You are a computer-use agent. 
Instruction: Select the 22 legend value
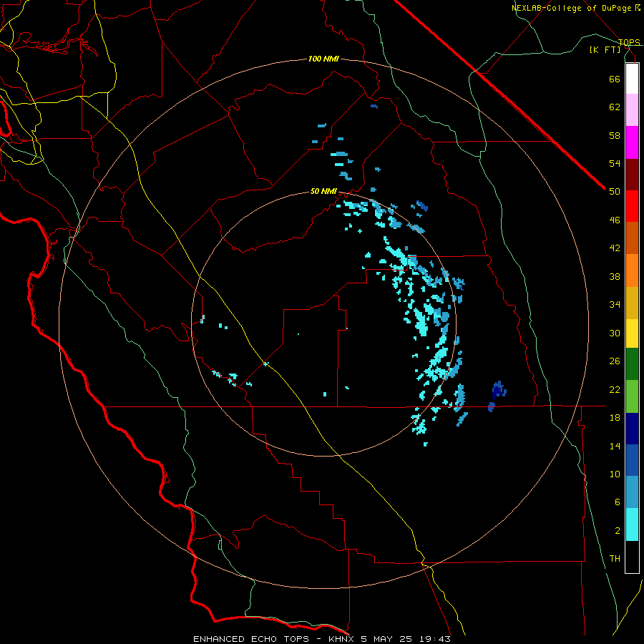pos(615,389)
